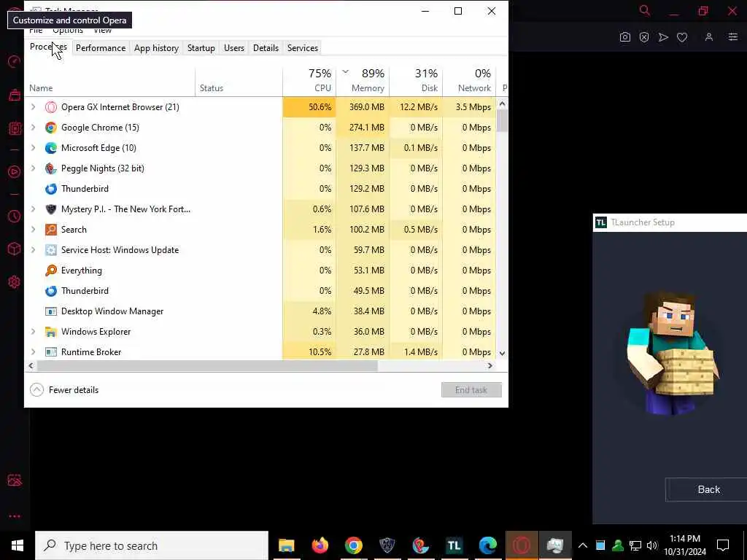Expand the Runtime Broker process row
This screenshot has height=560, width=747.
pyautogui.click(x=33, y=352)
